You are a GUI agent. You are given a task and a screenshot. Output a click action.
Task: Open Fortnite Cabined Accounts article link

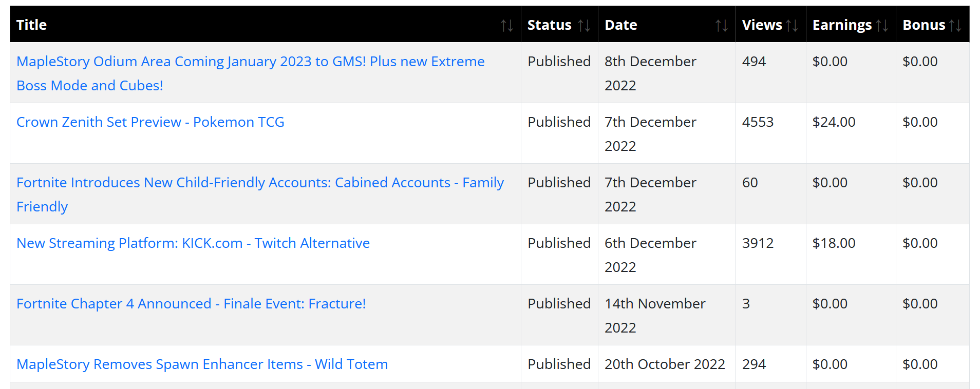259,183
